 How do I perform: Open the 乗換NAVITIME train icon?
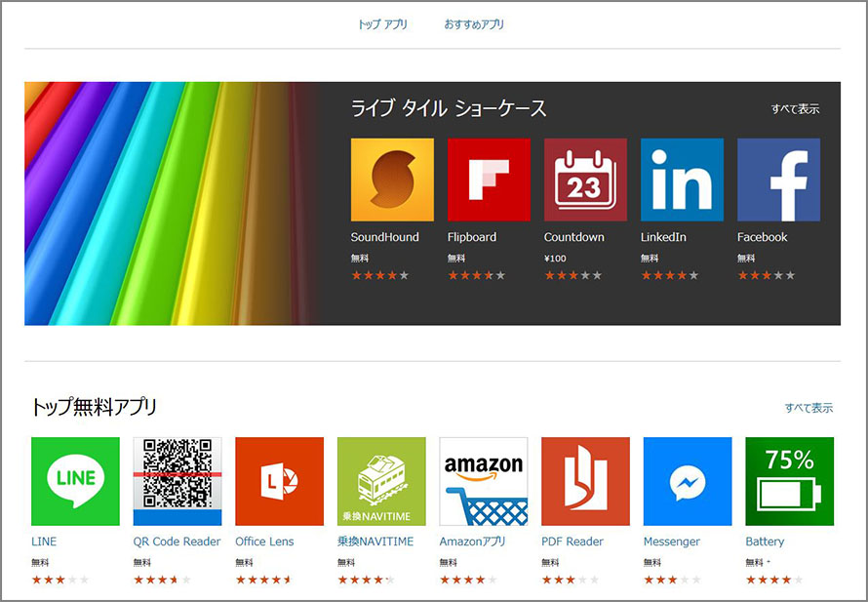(x=381, y=481)
